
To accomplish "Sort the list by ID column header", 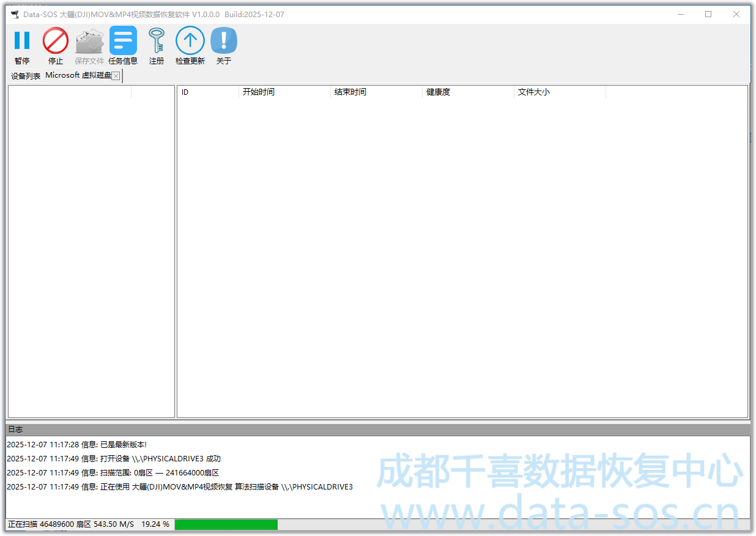I will [x=207, y=92].
